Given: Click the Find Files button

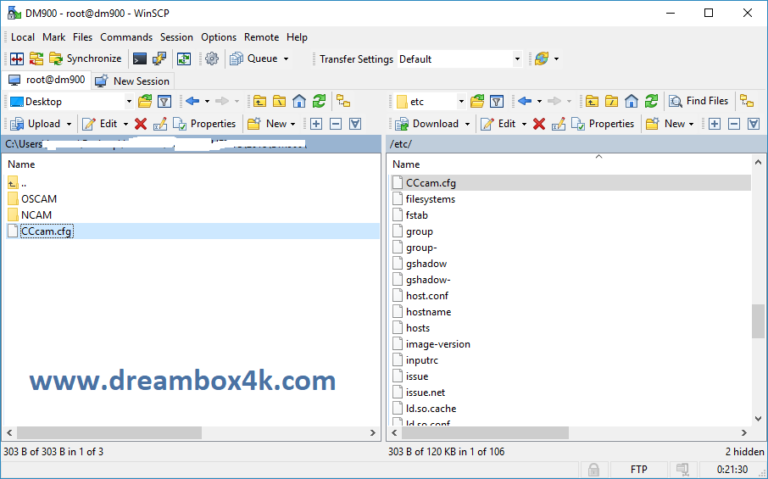Looking at the screenshot, I should (699, 101).
